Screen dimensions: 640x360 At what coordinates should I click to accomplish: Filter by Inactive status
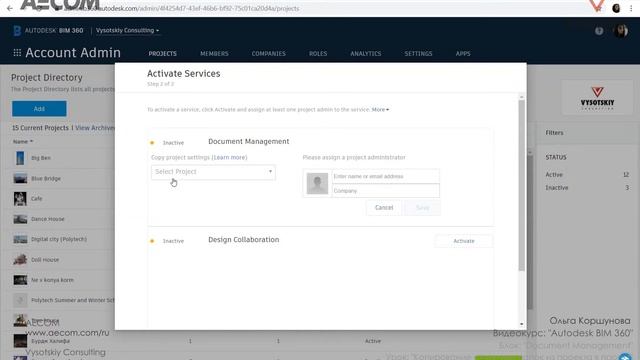557,188
